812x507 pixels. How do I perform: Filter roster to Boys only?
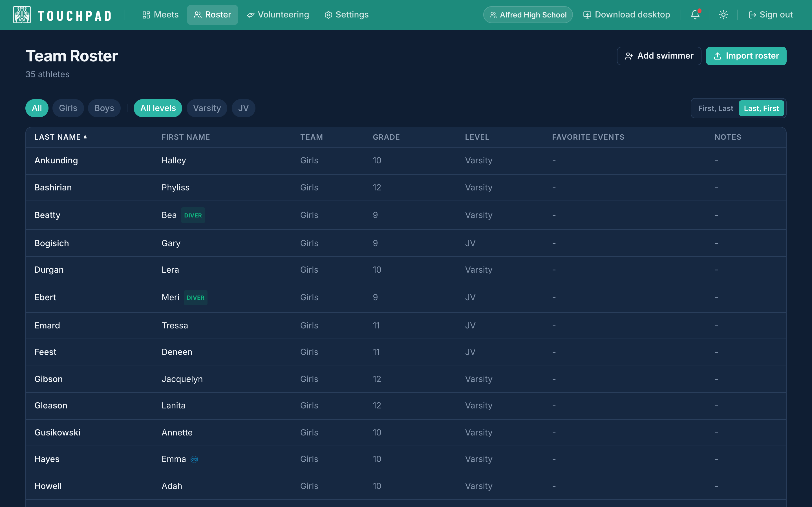point(104,108)
